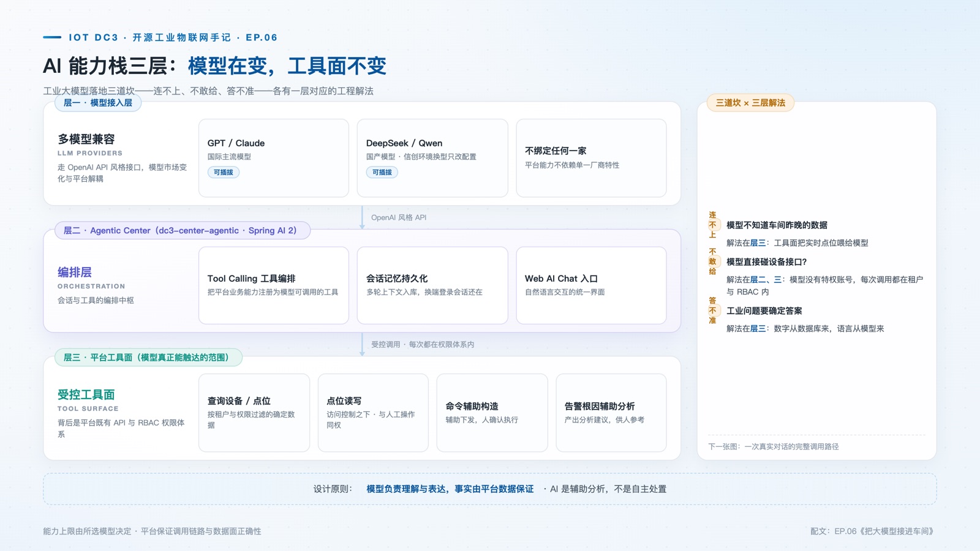The height and width of the screenshot is (551, 980).
Task: Click the "命令辅助构造" card title
Action: [x=472, y=407]
